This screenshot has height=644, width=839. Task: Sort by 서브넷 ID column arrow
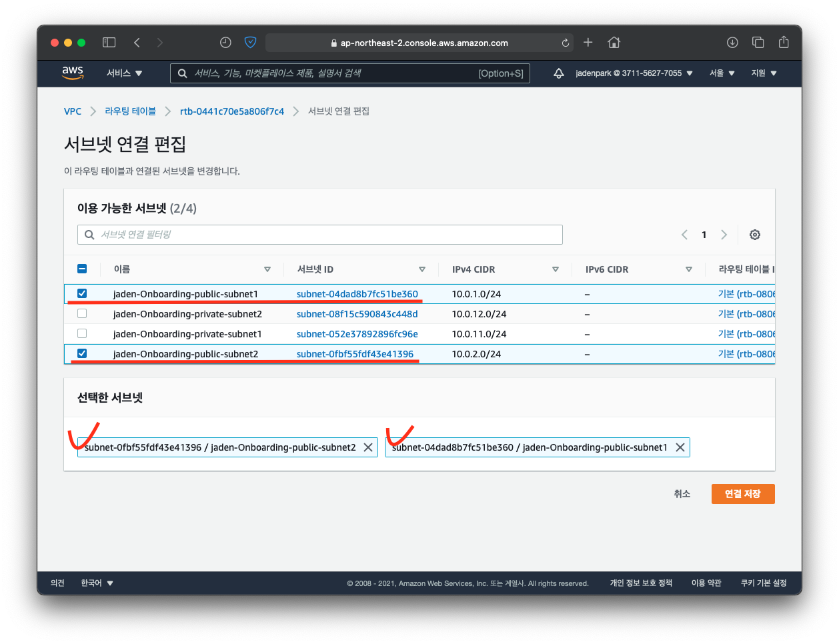[x=422, y=269]
